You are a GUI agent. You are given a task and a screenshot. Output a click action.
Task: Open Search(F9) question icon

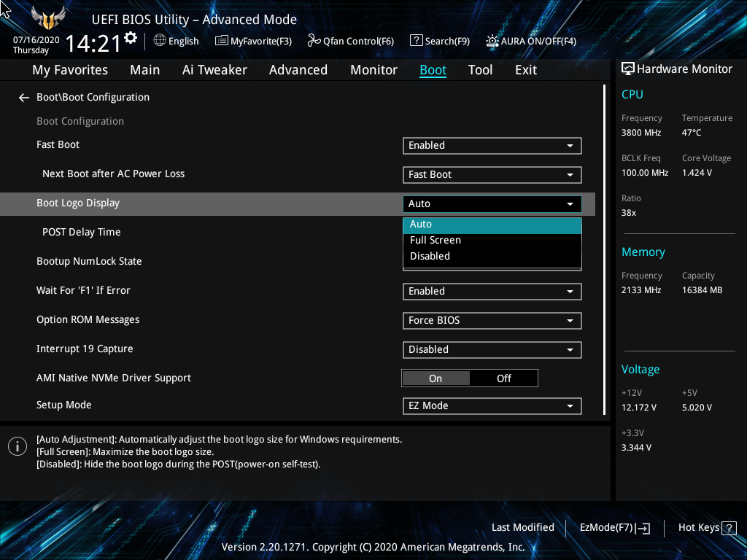(x=416, y=41)
